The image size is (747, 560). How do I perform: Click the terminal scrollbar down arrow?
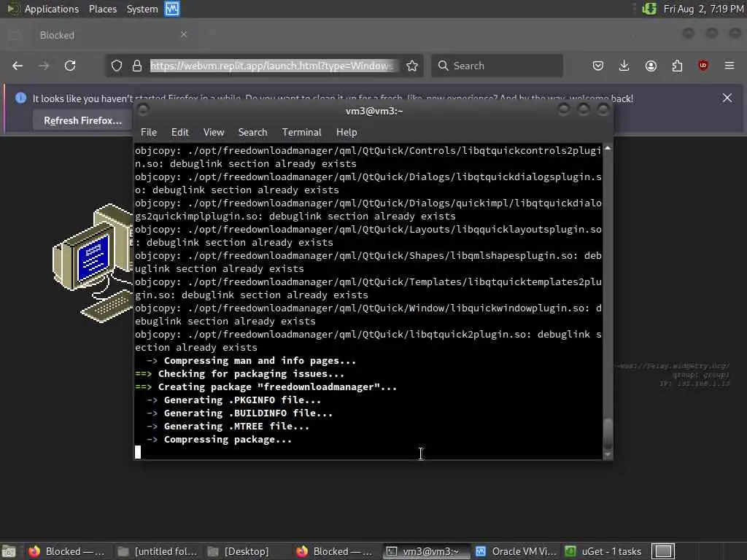(x=608, y=455)
